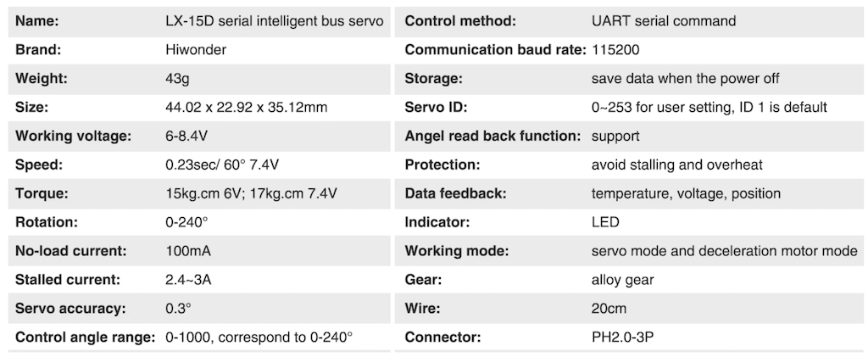Select the alloy gear value
The image size is (868, 357).
tap(622, 280)
